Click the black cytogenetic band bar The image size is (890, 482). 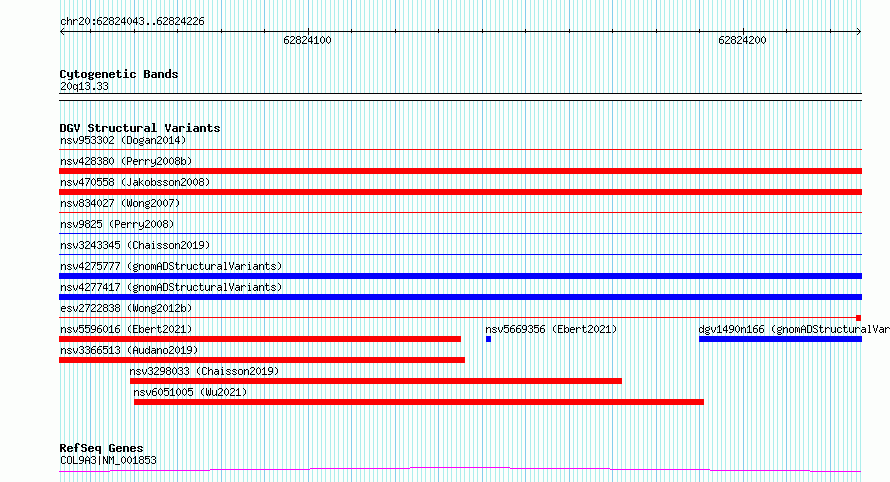point(460,97)
